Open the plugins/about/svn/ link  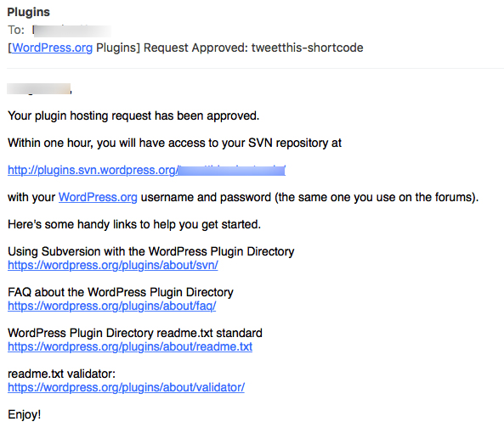pyautogui.click(x=113, y=265)
